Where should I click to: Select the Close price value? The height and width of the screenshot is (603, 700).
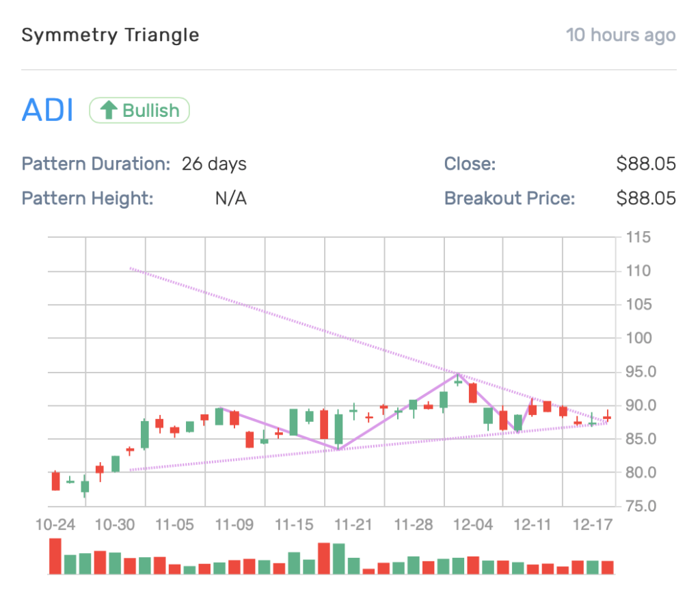click(x=645, y=164)
